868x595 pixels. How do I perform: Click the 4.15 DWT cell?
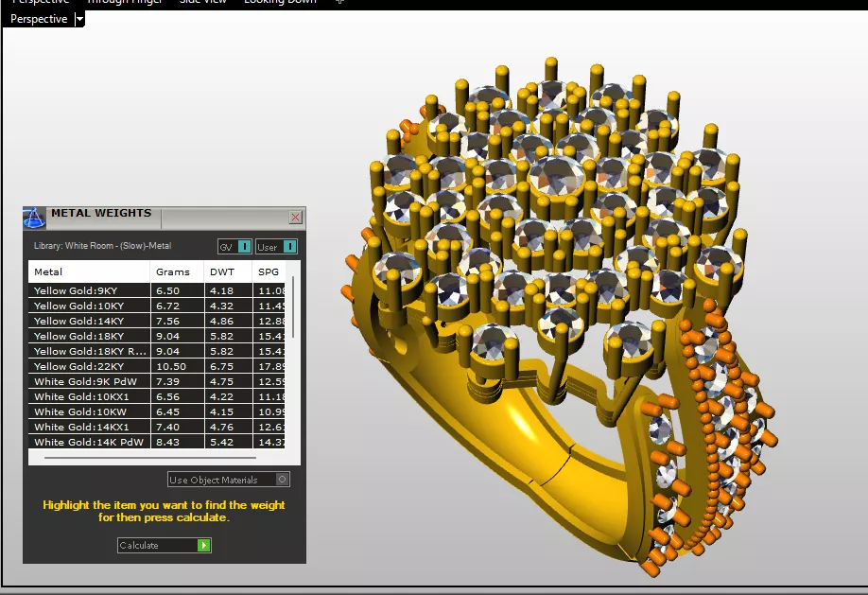(229, 411)
